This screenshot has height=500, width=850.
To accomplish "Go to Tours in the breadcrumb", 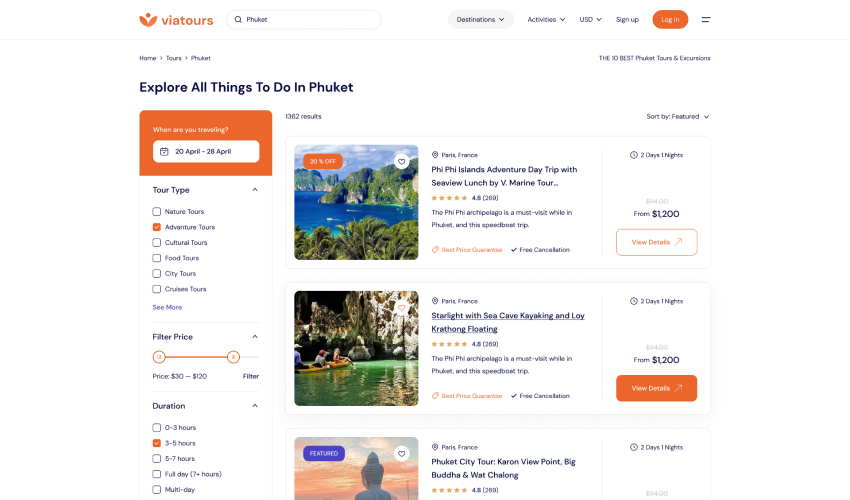I will (173, 58).
